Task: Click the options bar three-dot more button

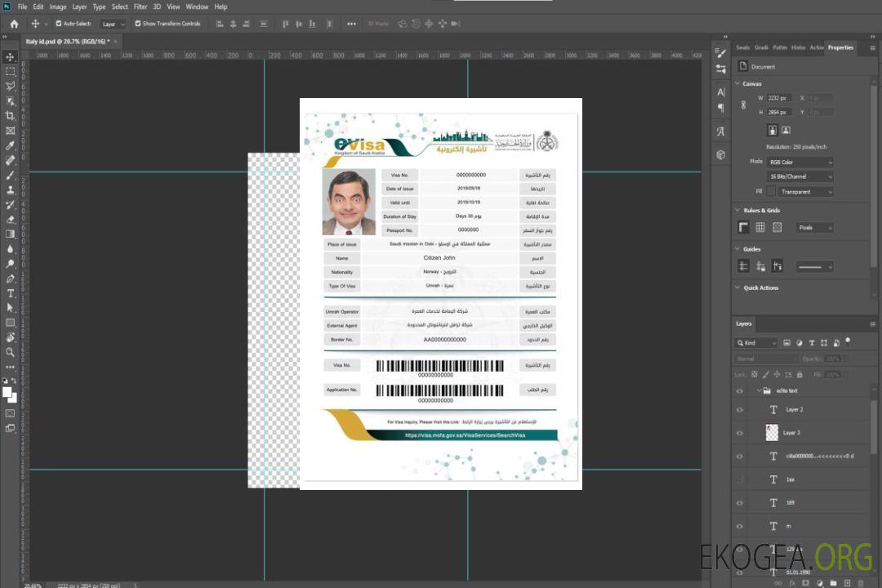Action: (351, 24)
